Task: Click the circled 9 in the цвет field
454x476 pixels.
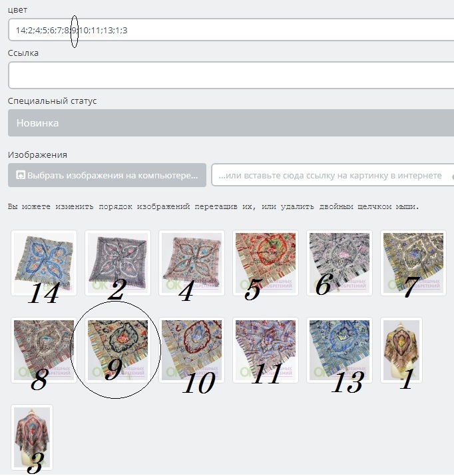Action: tap(74, 31)
